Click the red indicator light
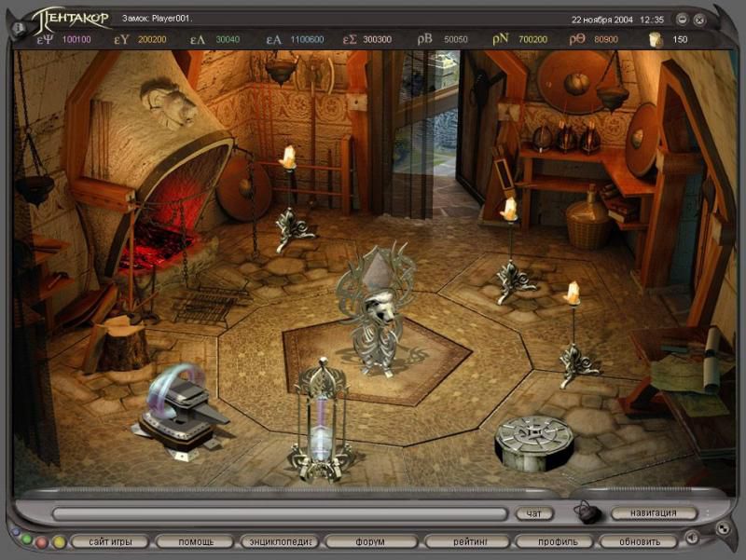Screen dimensions: 746x560 [42, 541]
